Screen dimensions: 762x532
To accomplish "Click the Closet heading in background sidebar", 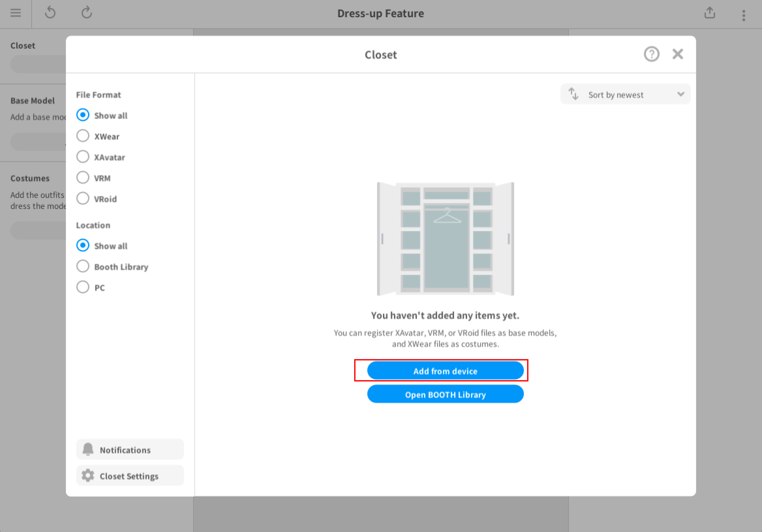I will point(23,45).
